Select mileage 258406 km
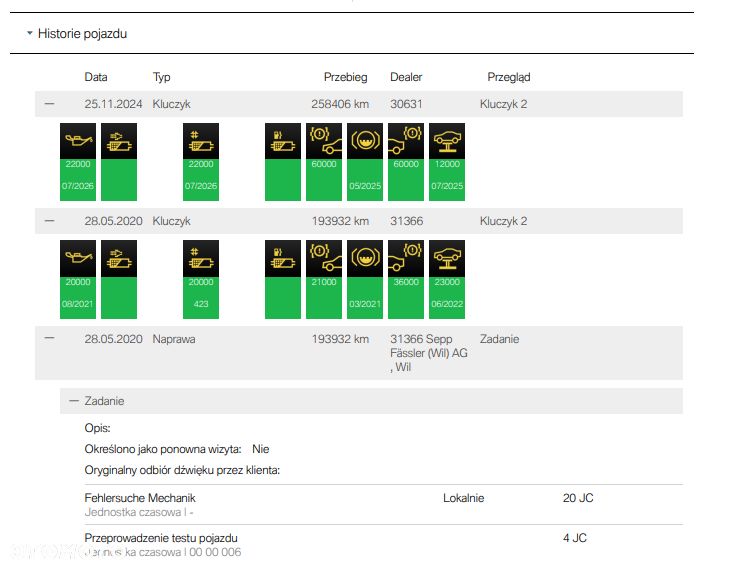This screenshot has height=569, width=730. pyautogui.click(x=340, y=104)
